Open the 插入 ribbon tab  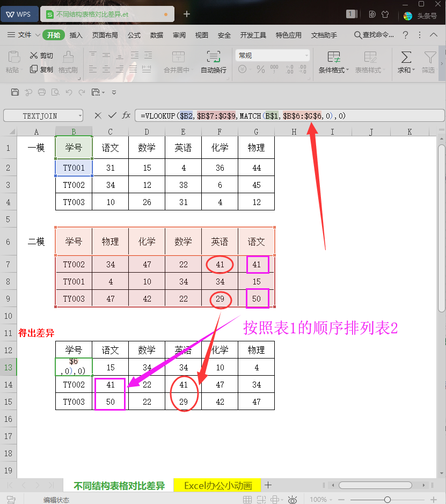coord(76,35)
